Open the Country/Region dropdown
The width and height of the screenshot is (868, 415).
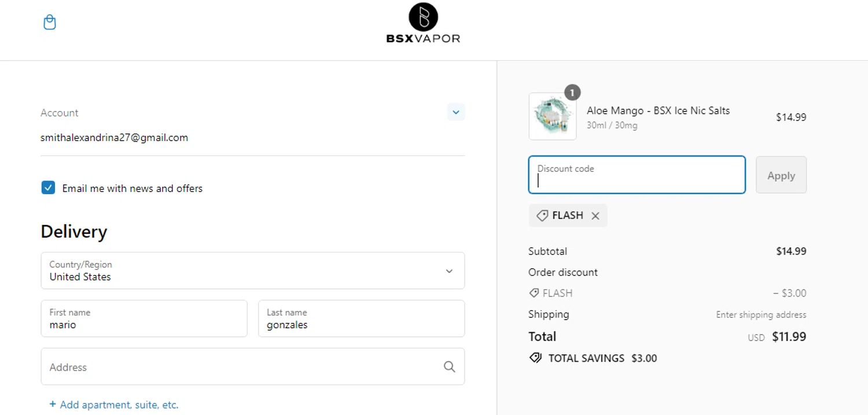253,271
